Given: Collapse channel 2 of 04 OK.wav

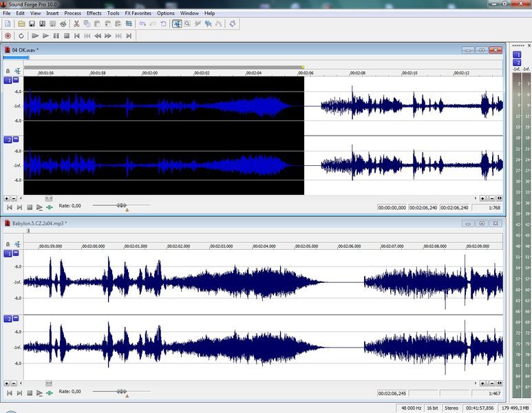Looking at the screenshot, I should [16, 139].
